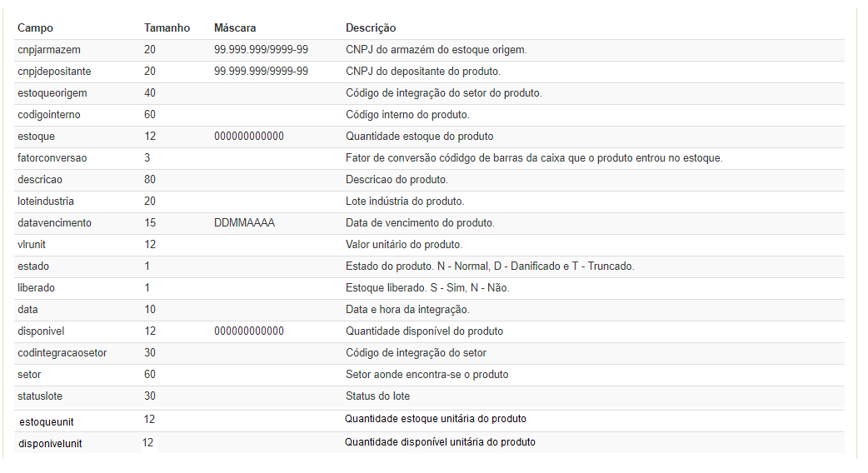The width and height of the screenshot is (868, 473).
Task: Click the Tamanho column header
Action: [x=167, y=28]
